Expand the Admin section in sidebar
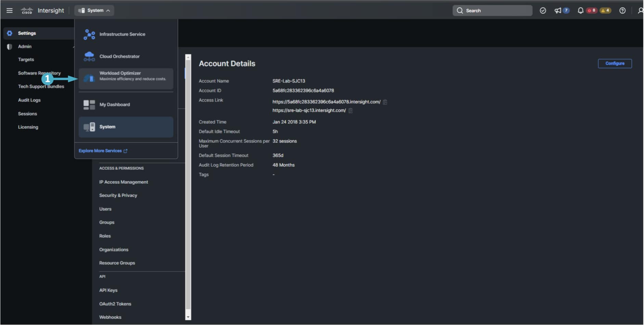Viewport: 644px width, 325px height. point(25,47)
